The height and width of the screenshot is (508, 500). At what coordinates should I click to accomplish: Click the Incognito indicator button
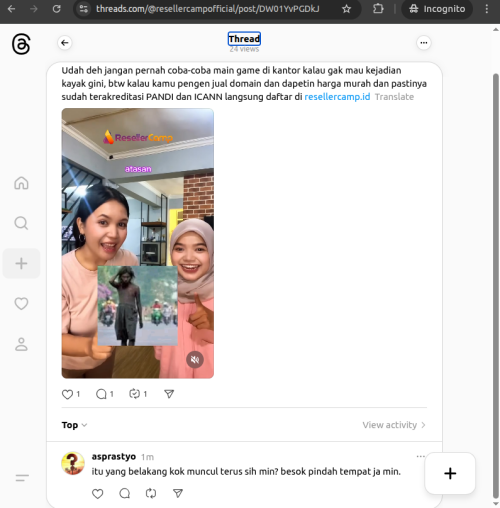coord(437,9)
